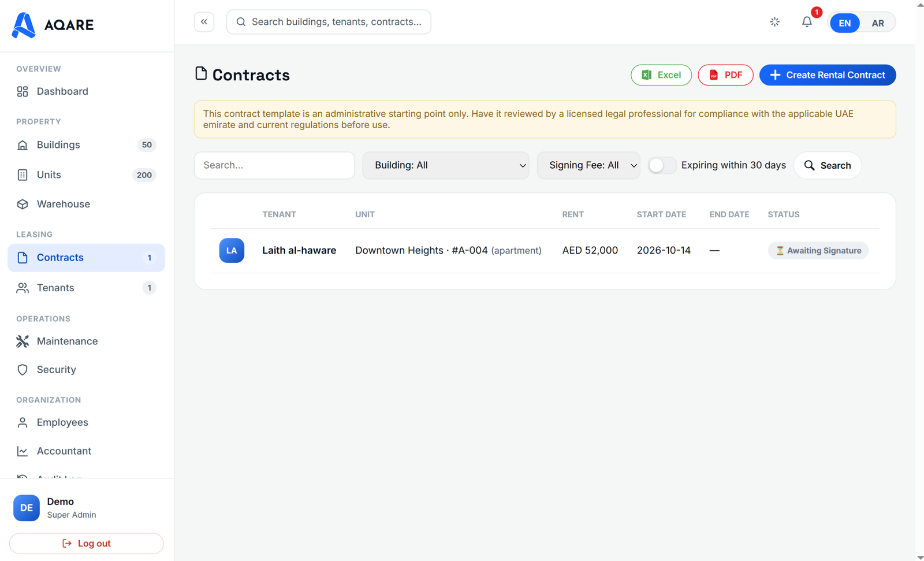Click the START DATE column header

click(661, 214)
